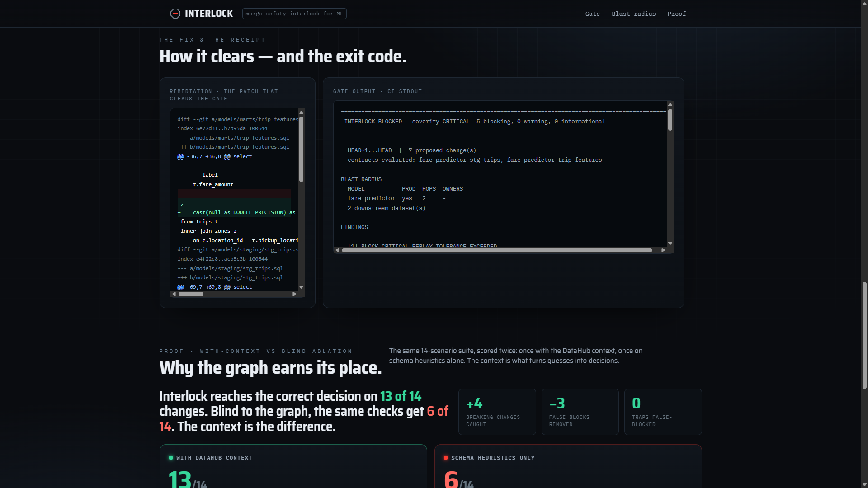Open the Proof nav link
The image size is (868, 488).
click(x=676, y=14)
